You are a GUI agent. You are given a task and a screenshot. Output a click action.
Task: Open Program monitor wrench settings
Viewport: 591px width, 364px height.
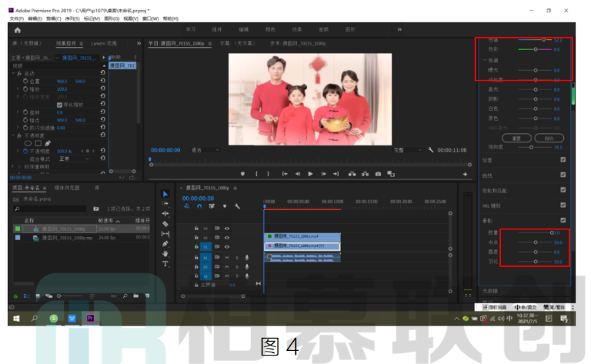(x=430, y=150)
